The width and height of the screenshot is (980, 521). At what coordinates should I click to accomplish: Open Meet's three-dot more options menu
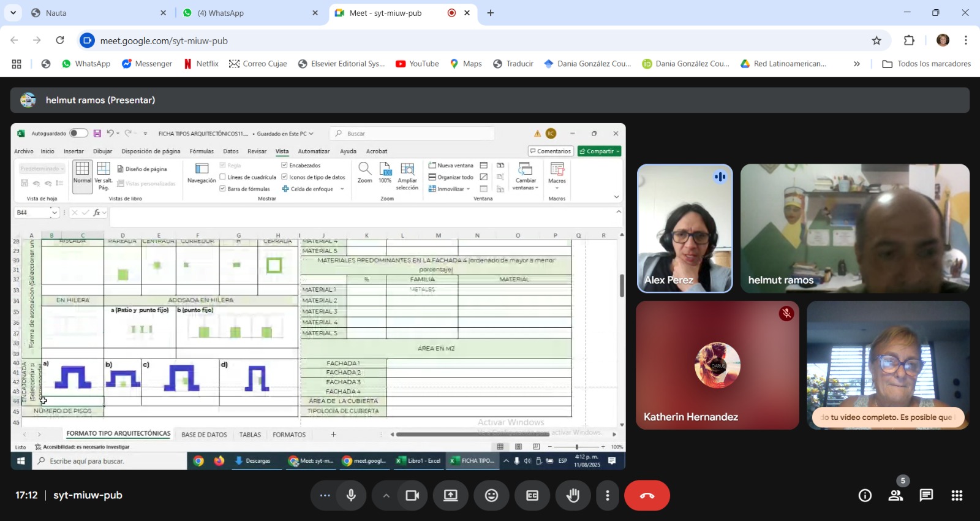(x=607, y=496)
